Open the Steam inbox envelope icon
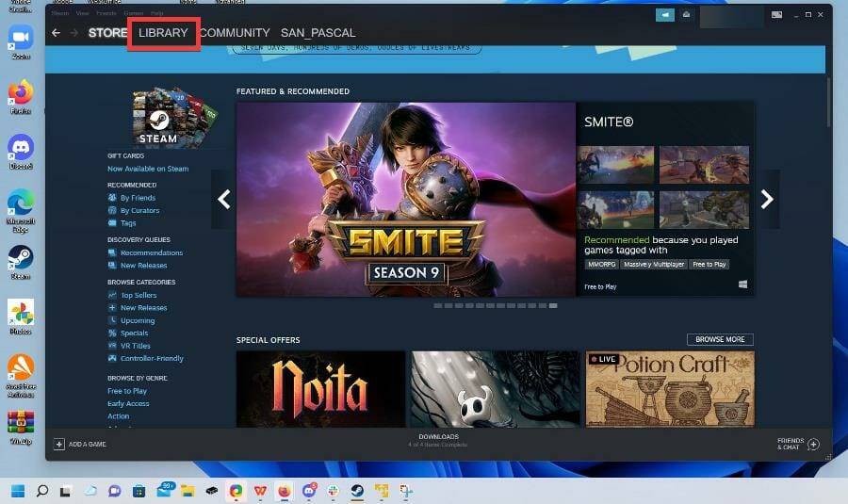This screenshot has height=504, width=848. (x=686, y=14)
